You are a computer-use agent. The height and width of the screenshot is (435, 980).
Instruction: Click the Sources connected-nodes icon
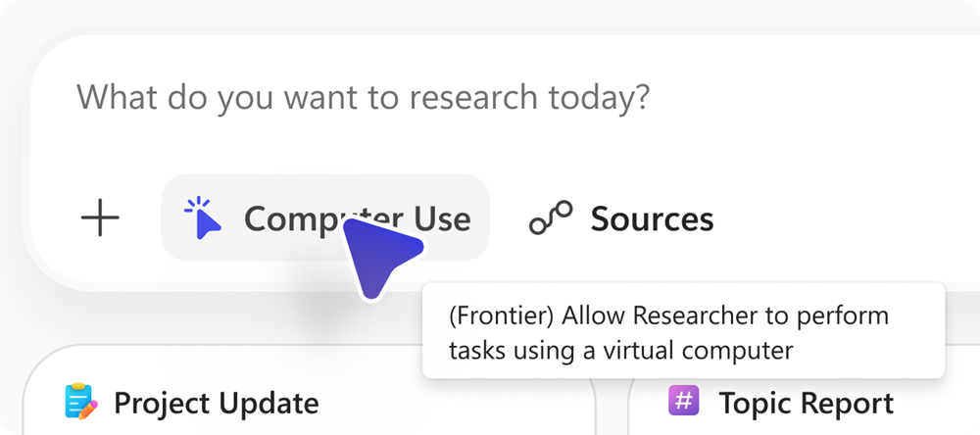(551, 218)
